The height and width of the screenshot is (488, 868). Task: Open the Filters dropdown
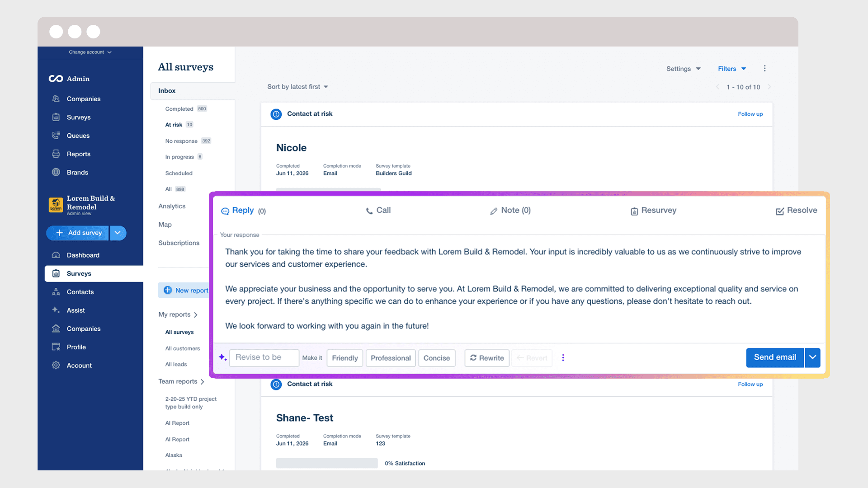click(731, 69)
